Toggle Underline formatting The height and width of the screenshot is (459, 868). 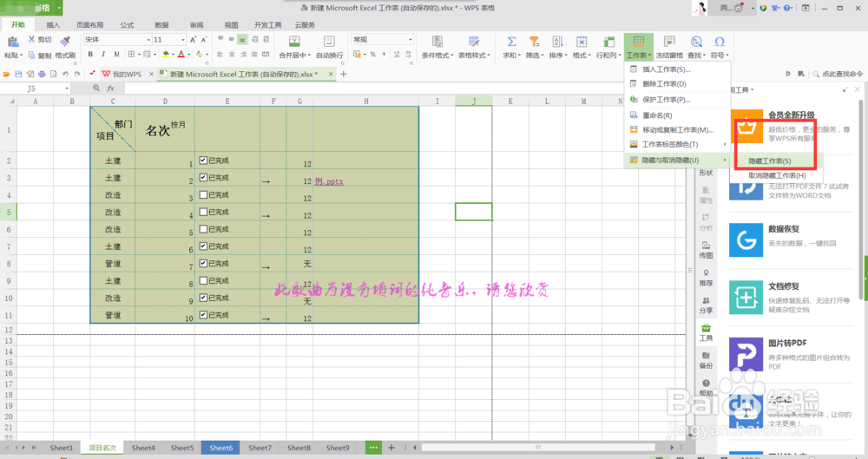coord(116,55)
